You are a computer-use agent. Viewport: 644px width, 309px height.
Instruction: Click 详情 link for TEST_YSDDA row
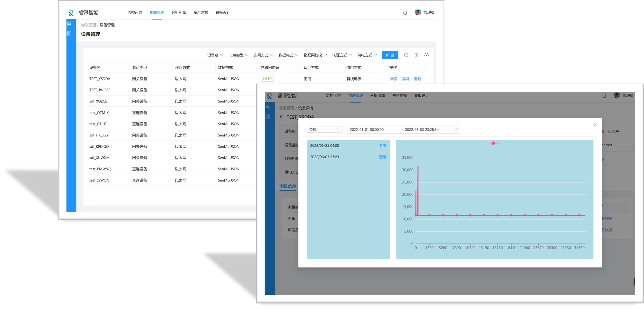pyautogui.click(x=393, y=79)
